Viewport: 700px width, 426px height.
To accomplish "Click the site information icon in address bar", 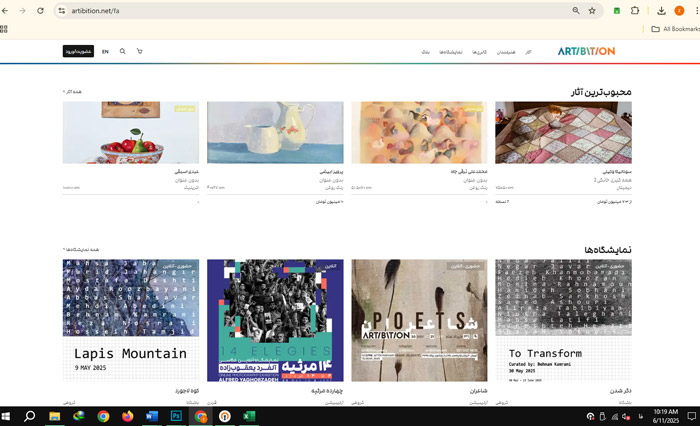I will click(x=62, y=11).
